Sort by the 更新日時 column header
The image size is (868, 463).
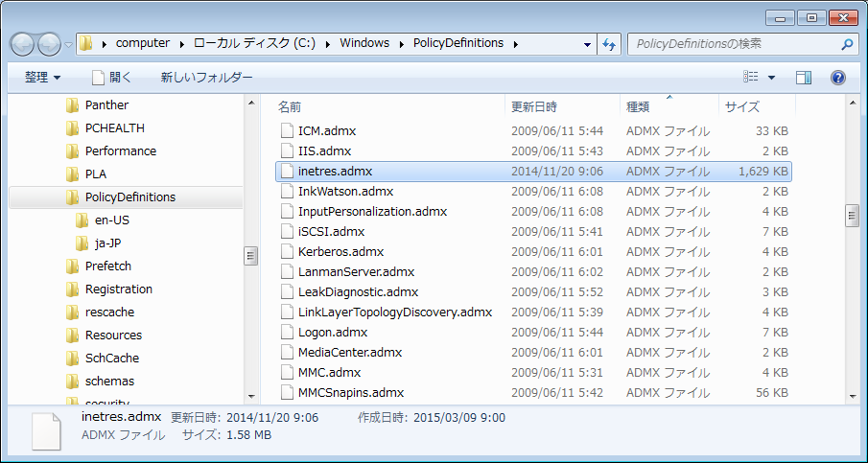tap(533, 106)
